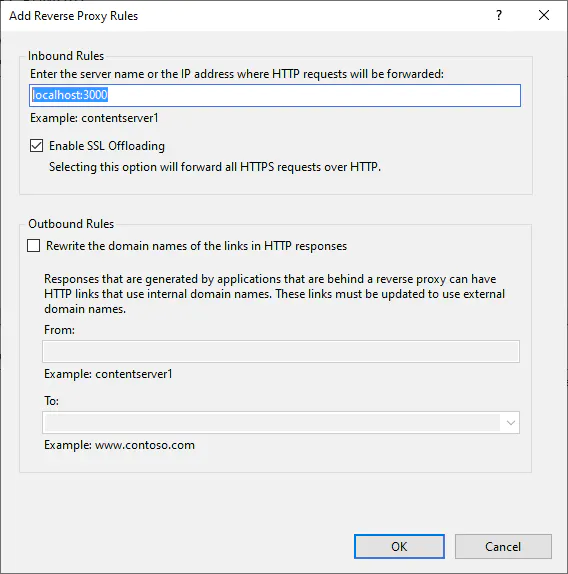Screen dimensions: 568x574
Task: Select the Enable SSL Offloading label text
Action: (107, 146)
